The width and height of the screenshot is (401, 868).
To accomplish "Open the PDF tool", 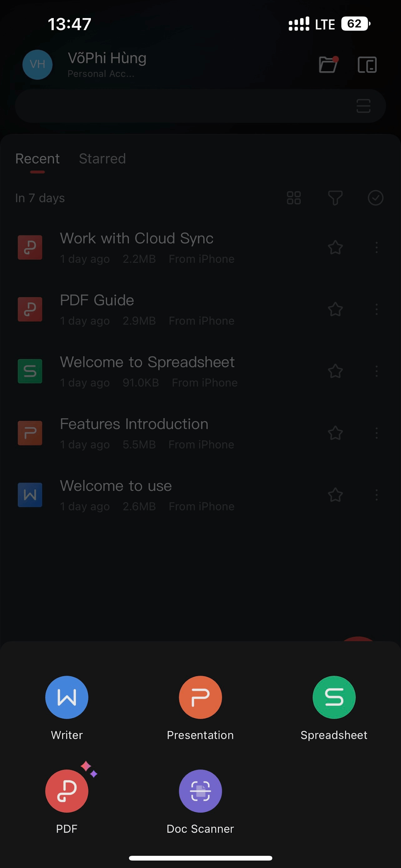I will pos(67,791).
